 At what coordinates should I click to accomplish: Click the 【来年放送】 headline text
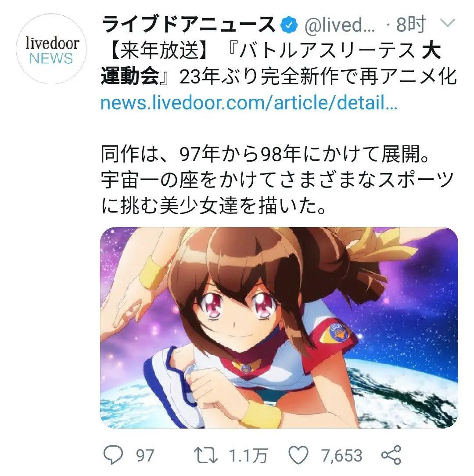(159, 50)
